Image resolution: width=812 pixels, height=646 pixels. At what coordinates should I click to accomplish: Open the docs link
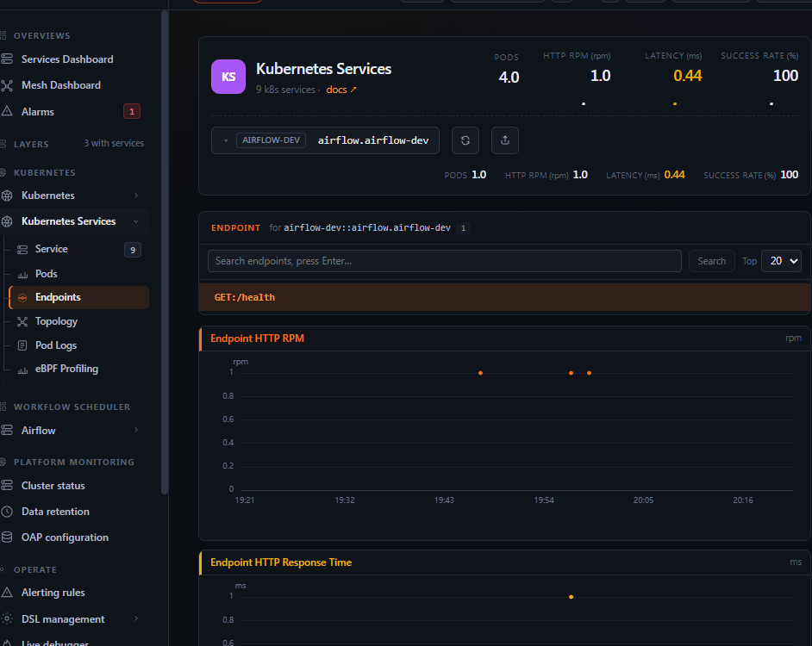click(341, 90)
